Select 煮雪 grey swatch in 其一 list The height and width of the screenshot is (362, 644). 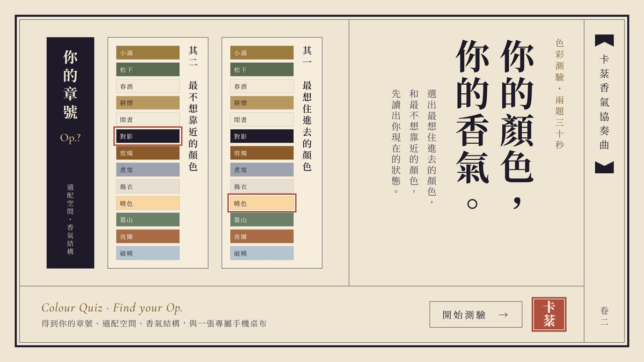(x=262, y=169)
